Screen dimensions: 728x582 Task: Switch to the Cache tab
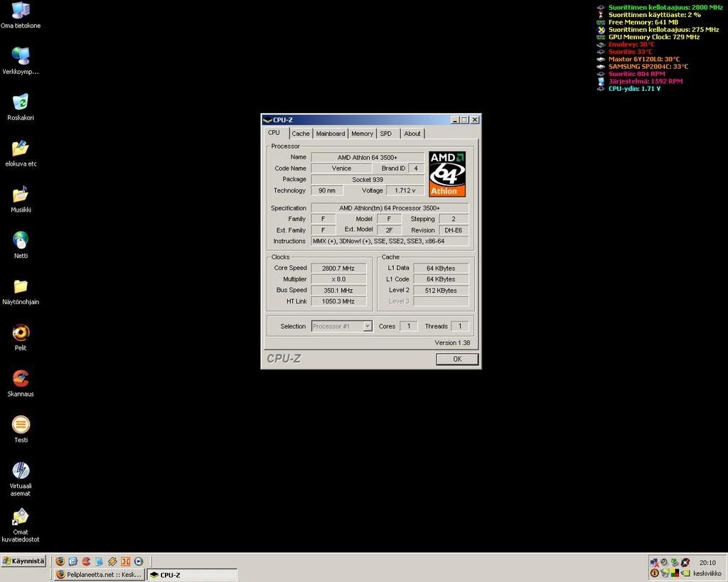301,134
